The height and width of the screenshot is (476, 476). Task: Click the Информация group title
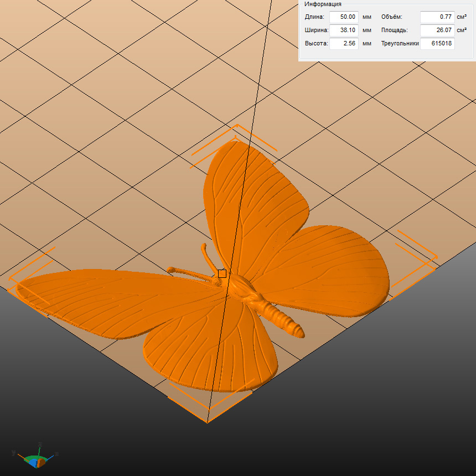(323, 4)
